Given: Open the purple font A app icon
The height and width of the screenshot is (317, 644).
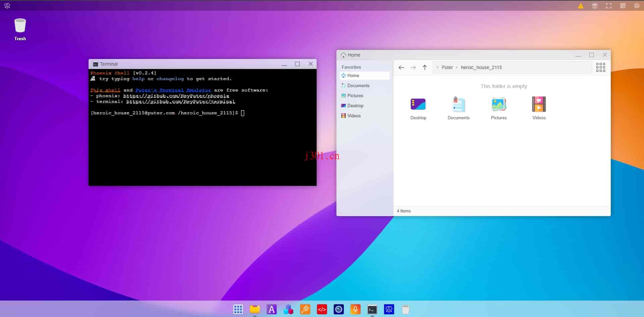Looking at the screenshot, I should [272, 309].
